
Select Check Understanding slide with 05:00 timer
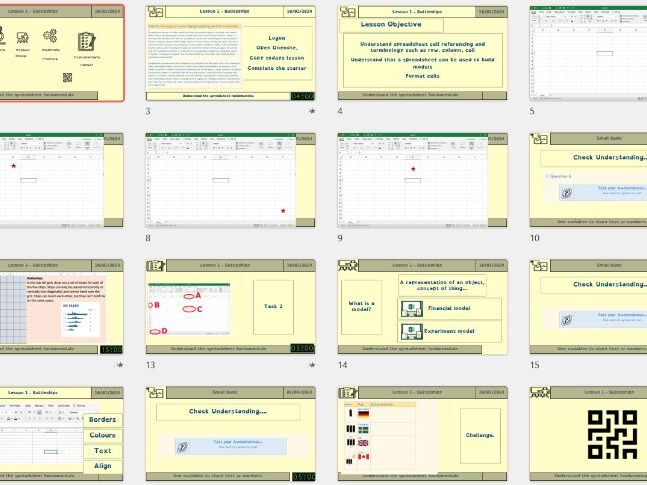point(231,434)
